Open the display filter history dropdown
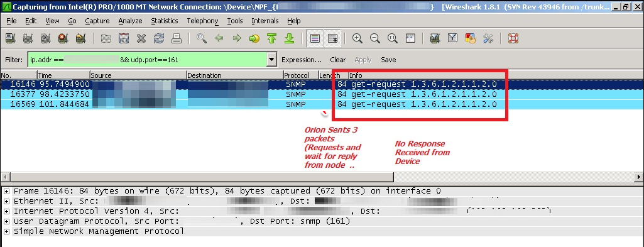The height and width of the screenshot is (247, 644). [271, 60]
